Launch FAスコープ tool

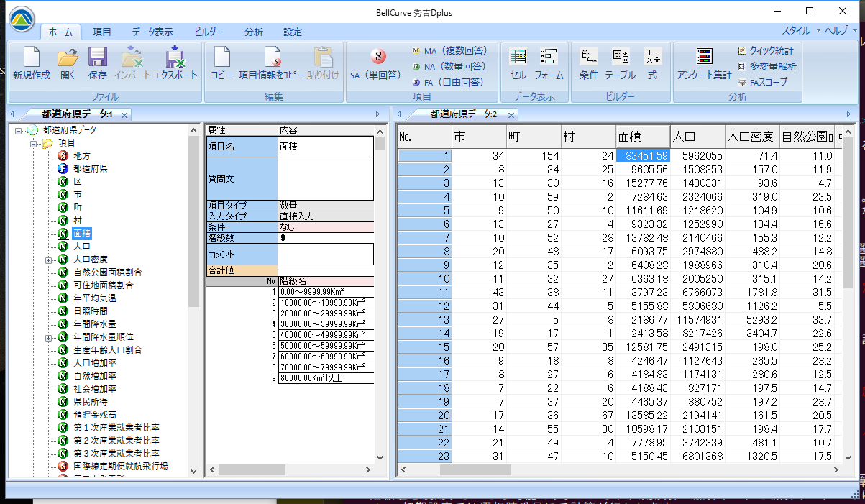pyautogui.click(x=762, y=81)
